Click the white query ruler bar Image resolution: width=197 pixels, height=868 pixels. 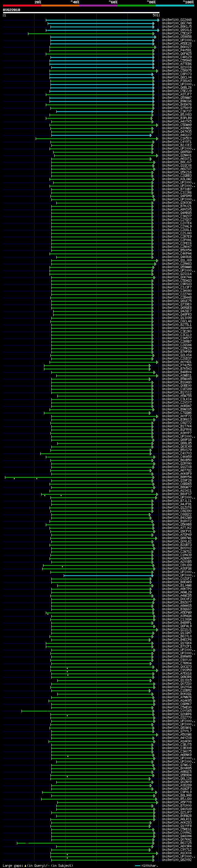click(x=81, y=13)
